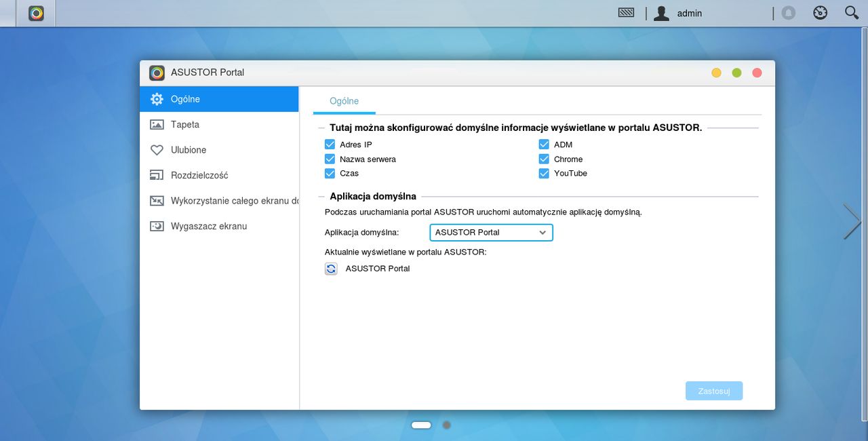
Task: Open the Ulubione section
Action: 219,150
